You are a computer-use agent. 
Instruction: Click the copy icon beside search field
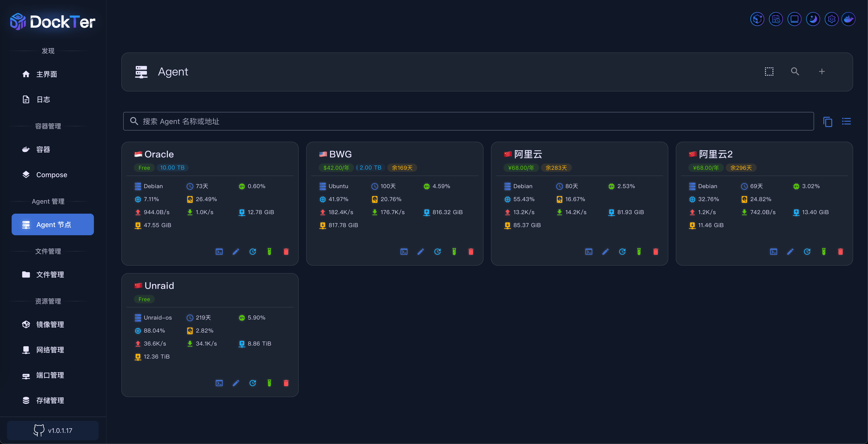coord(828,121)
